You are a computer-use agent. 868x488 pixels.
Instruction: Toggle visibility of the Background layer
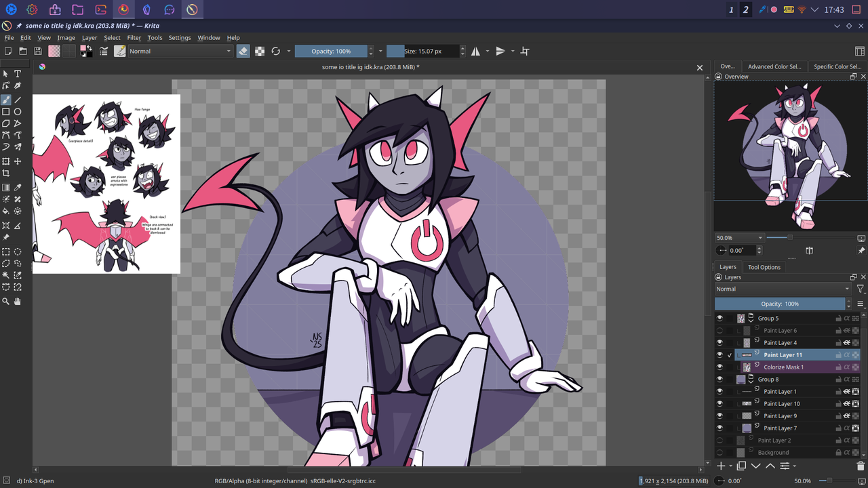pos(720,453)
